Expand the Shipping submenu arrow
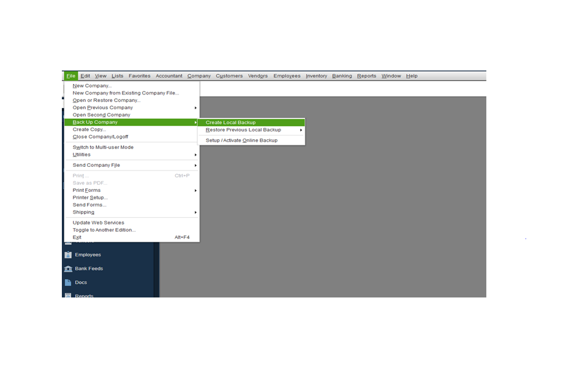Screen dimensions: 588x368 click(195, 213)
